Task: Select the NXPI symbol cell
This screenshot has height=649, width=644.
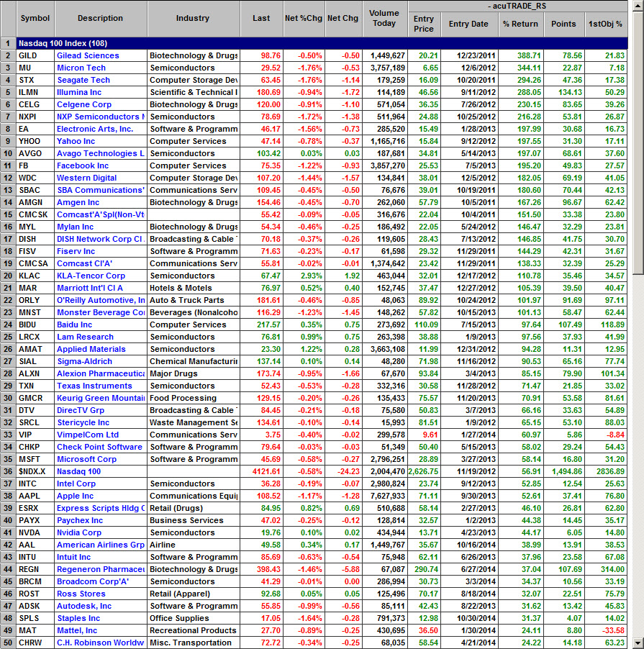Action: tap(35, 117)
